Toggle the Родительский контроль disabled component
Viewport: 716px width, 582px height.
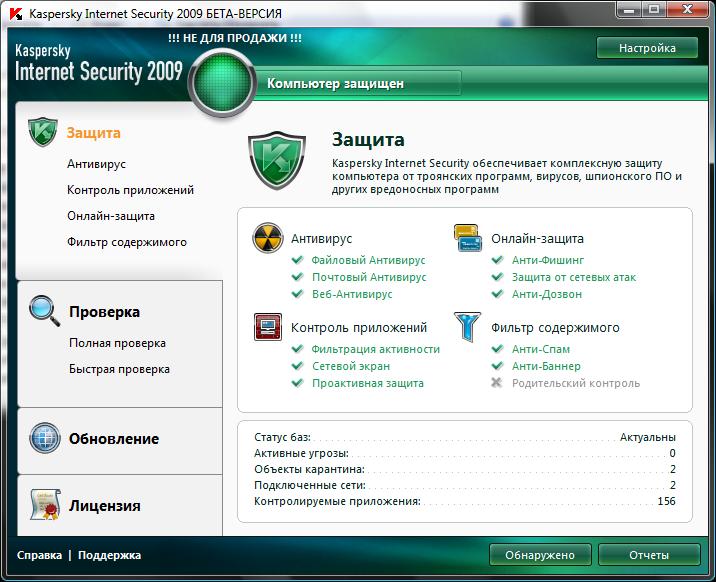point(496,383)
